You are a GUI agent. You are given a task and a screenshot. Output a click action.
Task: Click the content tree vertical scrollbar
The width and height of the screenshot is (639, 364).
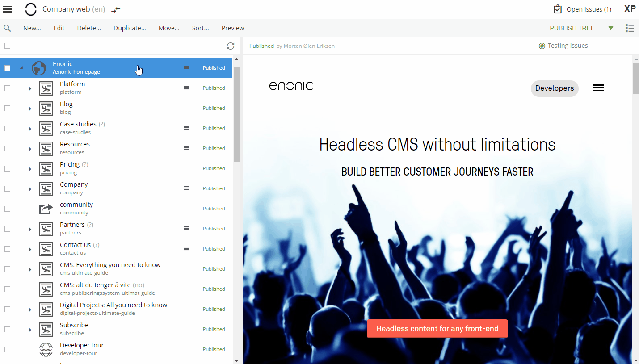(236, 115)
